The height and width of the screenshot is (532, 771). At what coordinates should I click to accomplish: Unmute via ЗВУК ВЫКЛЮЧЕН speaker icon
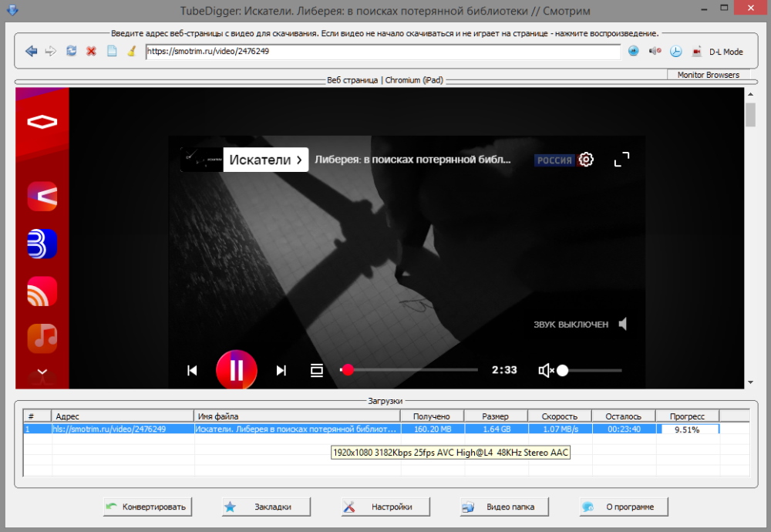point(623,324)
